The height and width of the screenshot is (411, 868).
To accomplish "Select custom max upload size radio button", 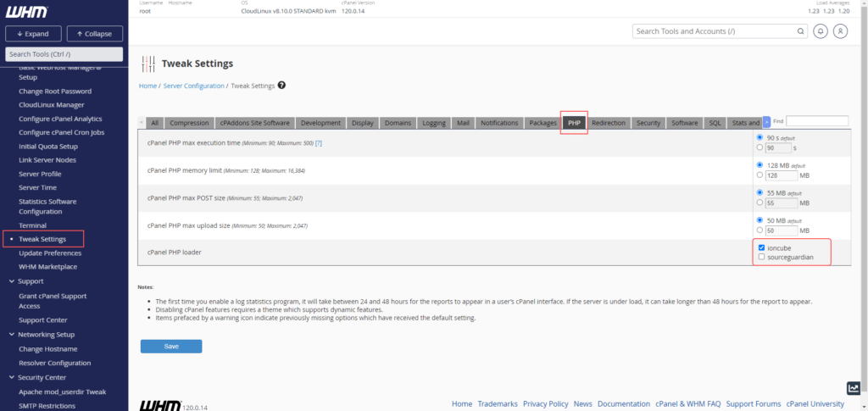I will pyautogui.click(x=760, y=230).
